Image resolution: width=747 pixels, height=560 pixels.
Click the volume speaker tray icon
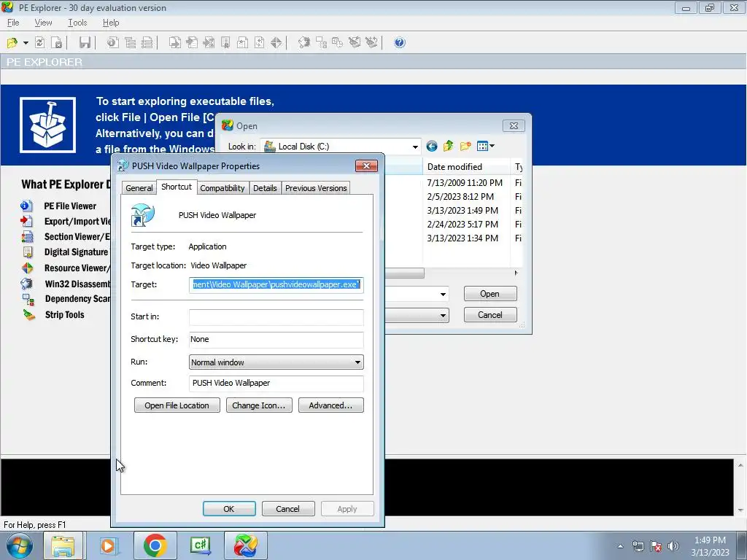point(673,545)
